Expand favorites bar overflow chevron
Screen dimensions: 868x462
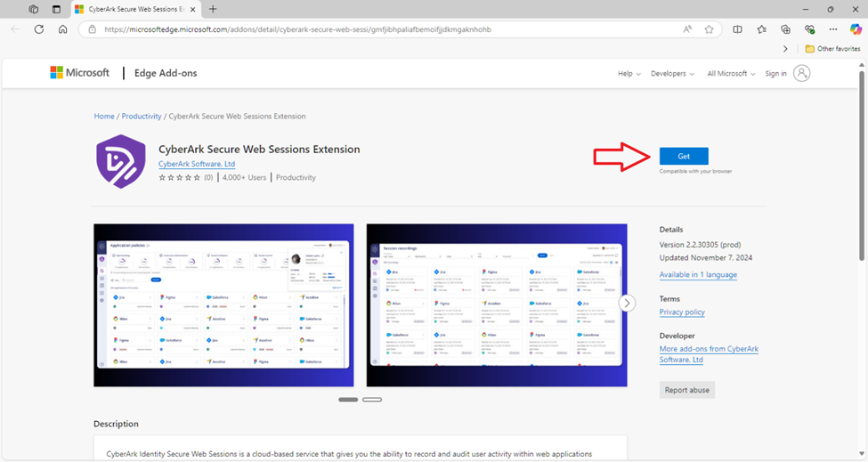pyautogui.click(x=785, y=49)
